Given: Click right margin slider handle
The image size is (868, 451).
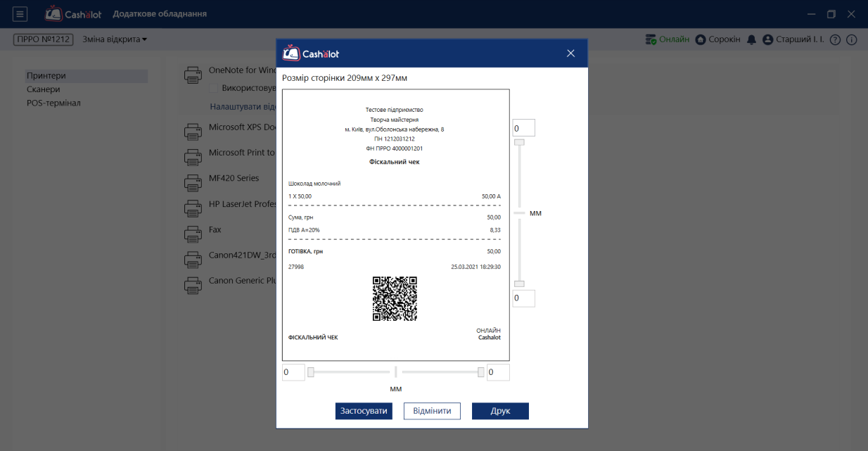Looking at the screenshot, I should pos(481,372).
